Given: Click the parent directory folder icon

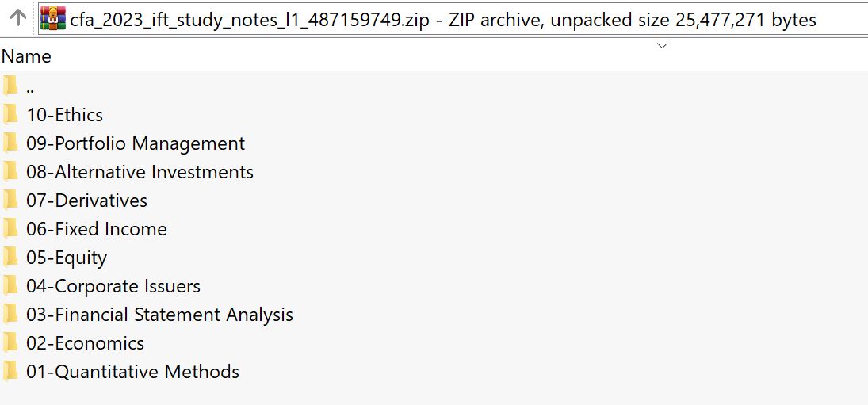Looking at the screenshot, I should pyautogui.click(x=11, y=86).
